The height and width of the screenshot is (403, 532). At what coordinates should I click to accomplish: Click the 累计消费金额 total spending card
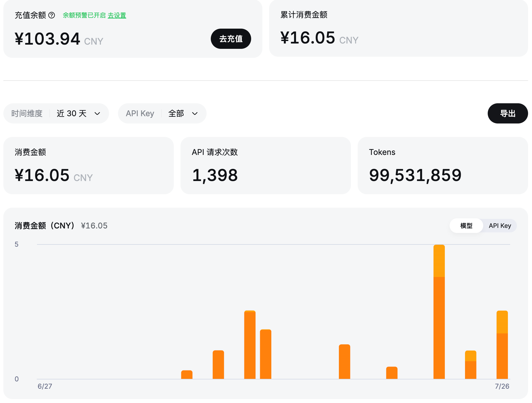(x=399, y=28)
